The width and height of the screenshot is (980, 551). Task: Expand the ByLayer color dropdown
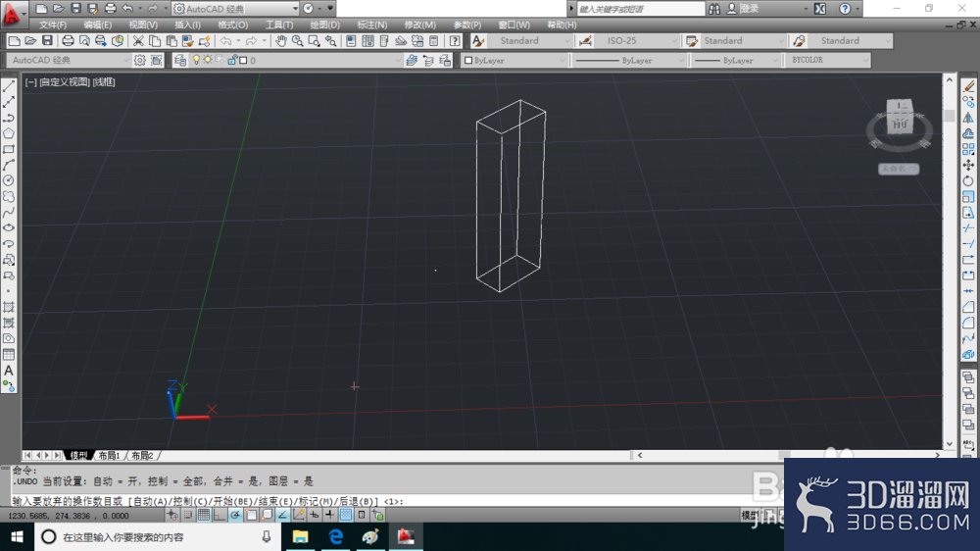point(514,60)
